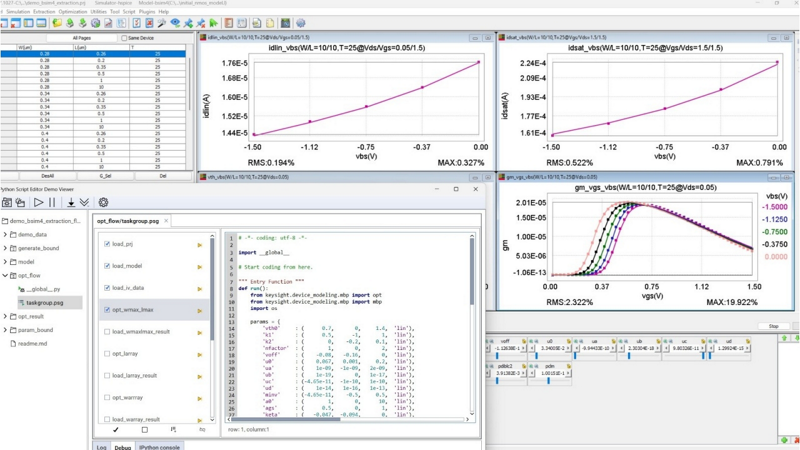Increase u0 value with right stepper arrow
The height and width of the screenshot is (450, 800).
[568, 348]
